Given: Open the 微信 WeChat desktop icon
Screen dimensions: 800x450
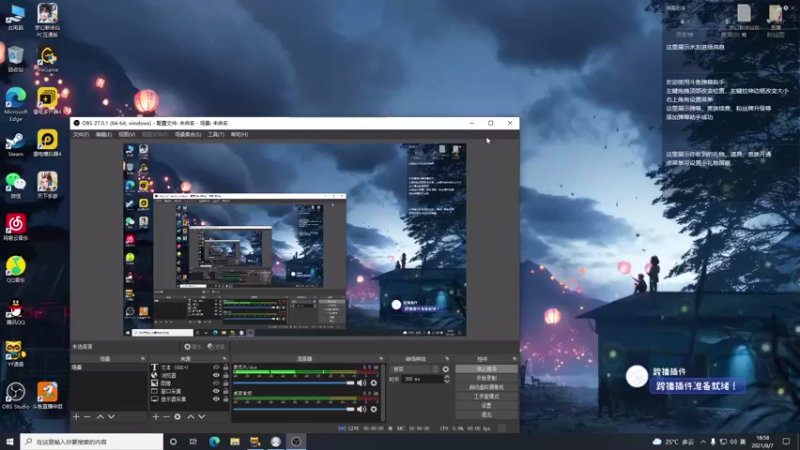Looking at the screenshot, I should (15, 186).
